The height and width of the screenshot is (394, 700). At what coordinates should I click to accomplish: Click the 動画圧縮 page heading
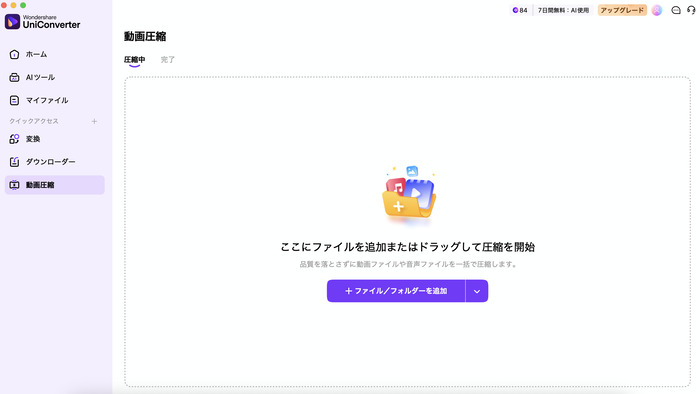[145, 37]
